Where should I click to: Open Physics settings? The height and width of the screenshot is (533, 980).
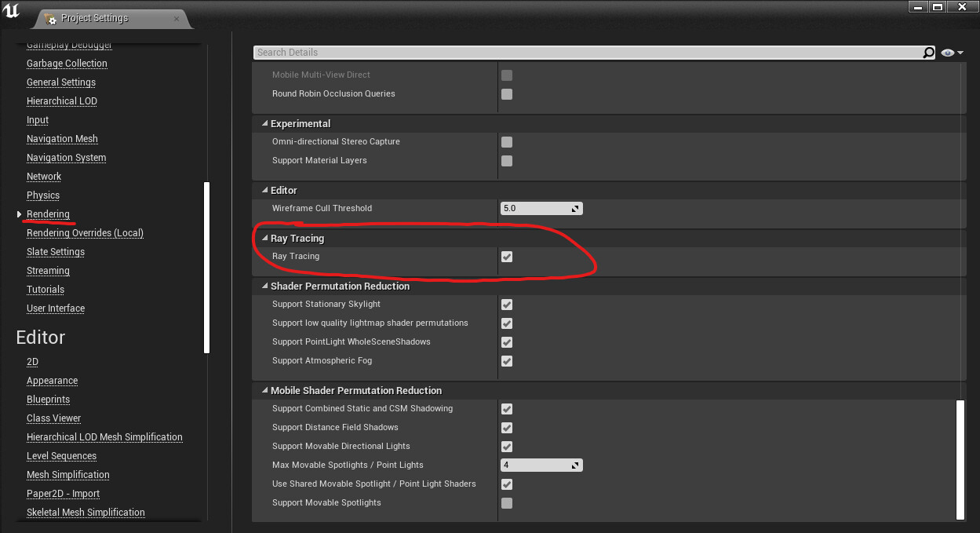[x=43, y=195]
